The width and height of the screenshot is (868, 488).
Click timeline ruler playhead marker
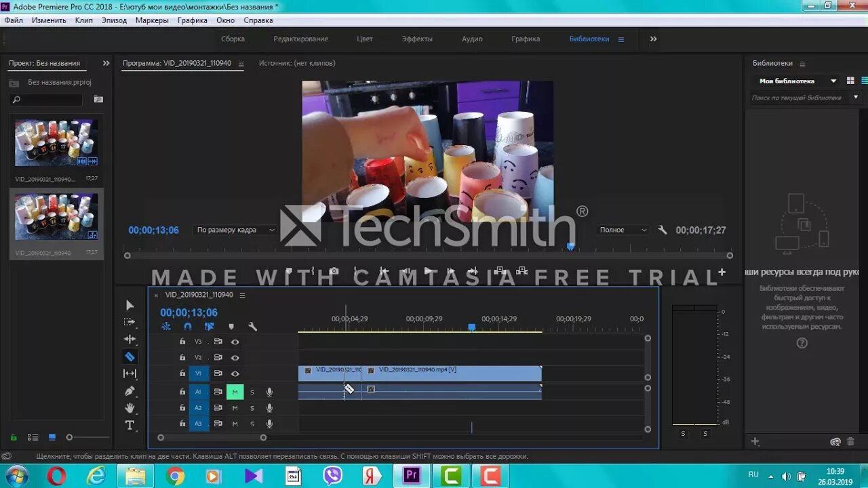click(x=471, y=327)
